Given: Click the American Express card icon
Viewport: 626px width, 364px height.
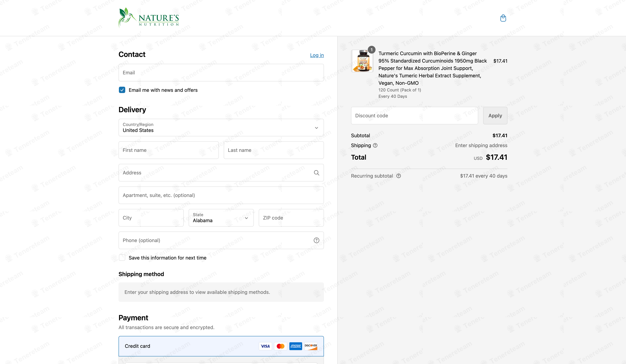Looking at the screenshot, I should click(x=295, y=346).
